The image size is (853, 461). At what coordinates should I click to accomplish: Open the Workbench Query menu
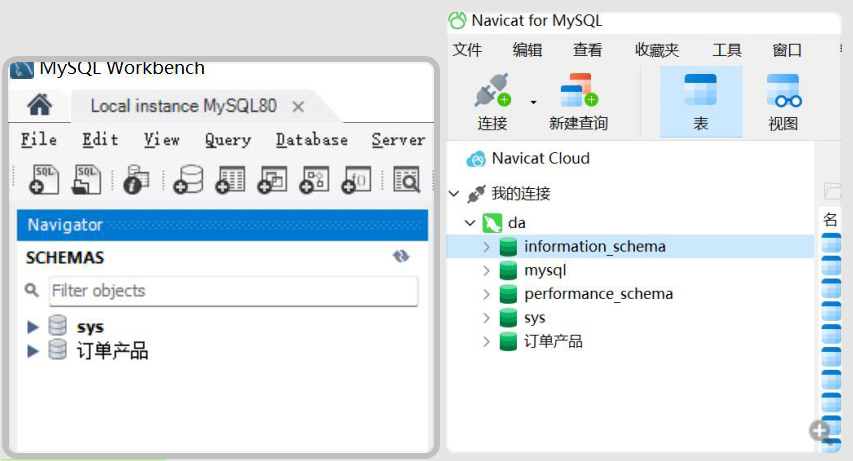228,140
